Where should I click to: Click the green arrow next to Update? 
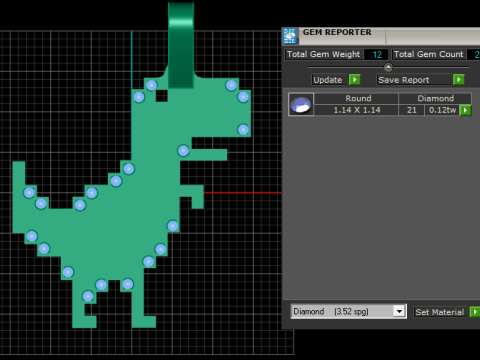coord(355,80)
